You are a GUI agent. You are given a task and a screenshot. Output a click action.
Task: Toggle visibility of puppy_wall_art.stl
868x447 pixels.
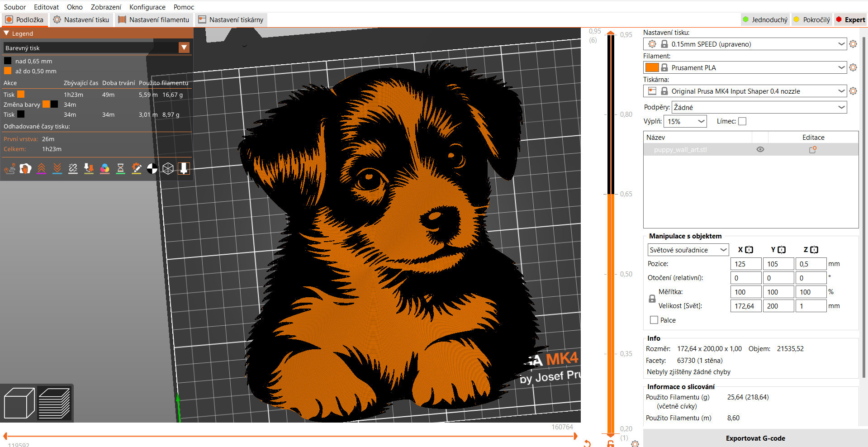760,149
